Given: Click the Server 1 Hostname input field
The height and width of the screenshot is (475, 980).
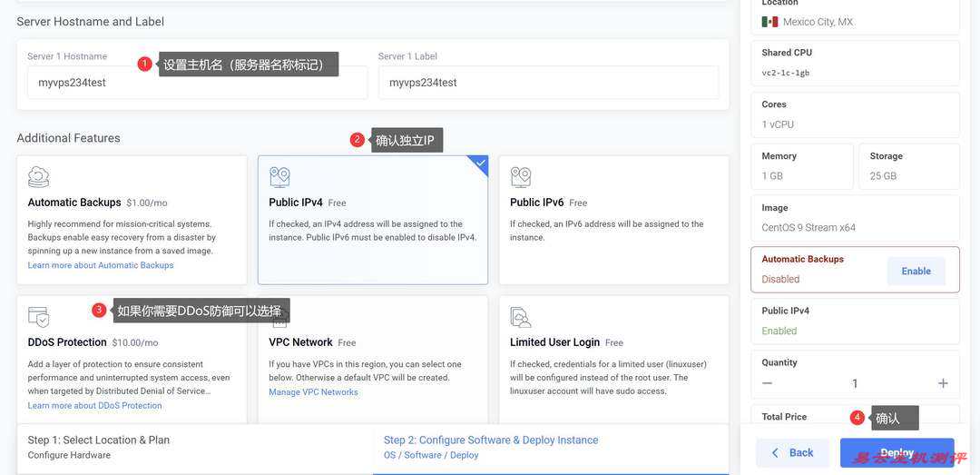Looking at the screenshot, I should (x=197, y=83).
